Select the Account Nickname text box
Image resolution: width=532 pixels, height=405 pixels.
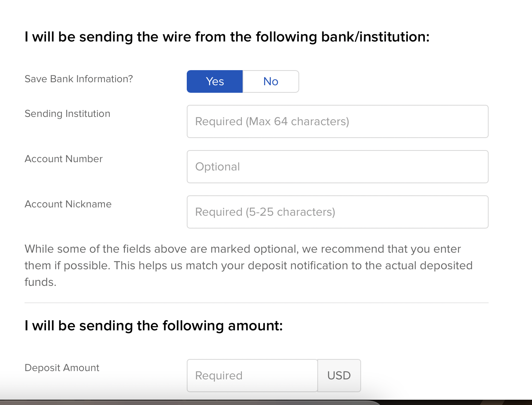pos(338,212)
